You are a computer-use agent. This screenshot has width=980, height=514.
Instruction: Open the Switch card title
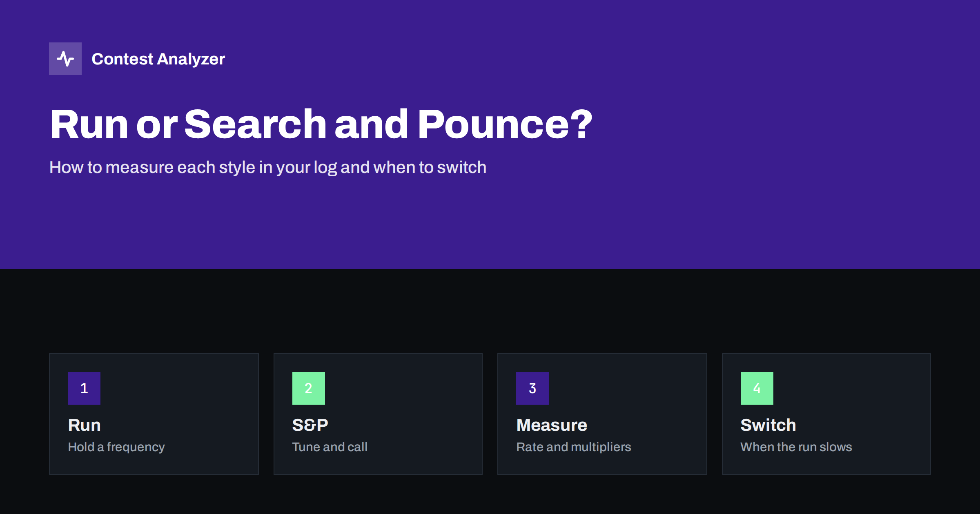[768, 425]
